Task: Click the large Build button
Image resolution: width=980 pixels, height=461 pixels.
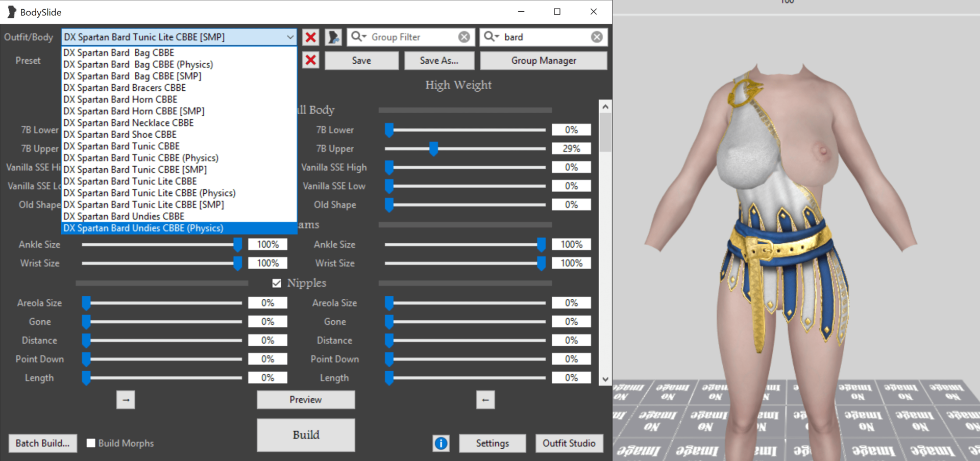Action: [x=306, y=435]
